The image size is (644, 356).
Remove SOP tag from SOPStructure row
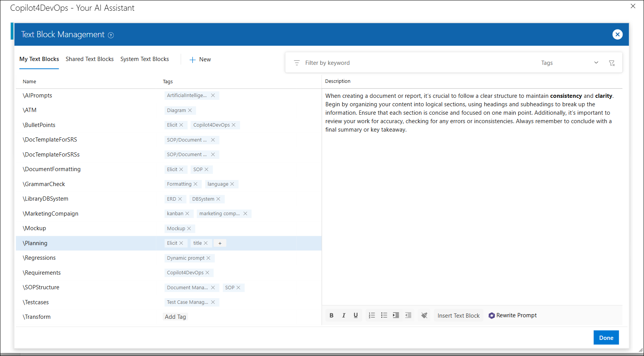coord(238,288)
